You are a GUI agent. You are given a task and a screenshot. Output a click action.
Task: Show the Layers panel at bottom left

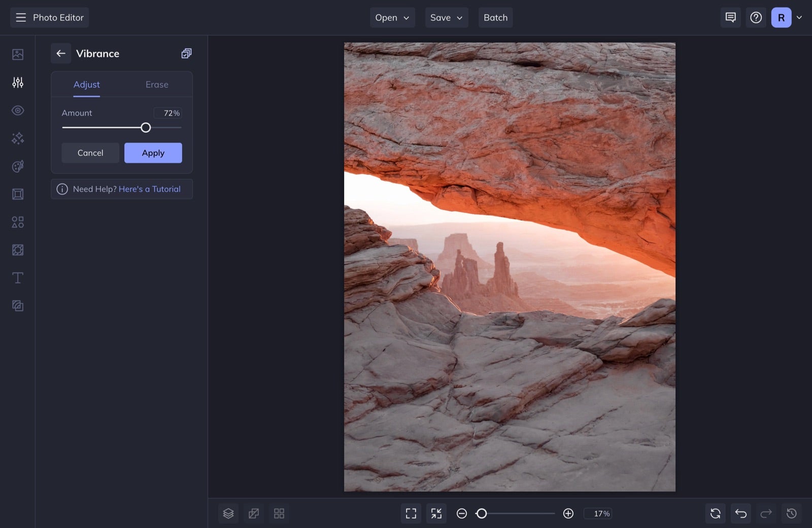228,513
